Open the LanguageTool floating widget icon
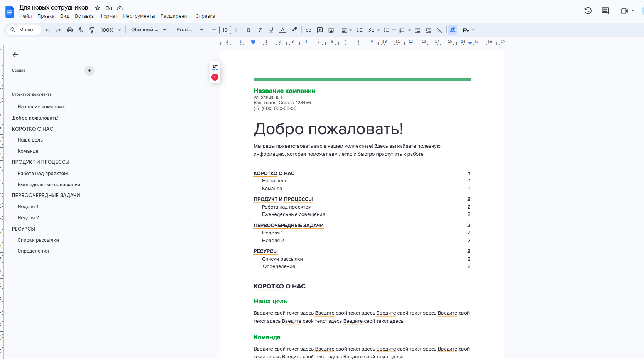 tap(215, 67)
